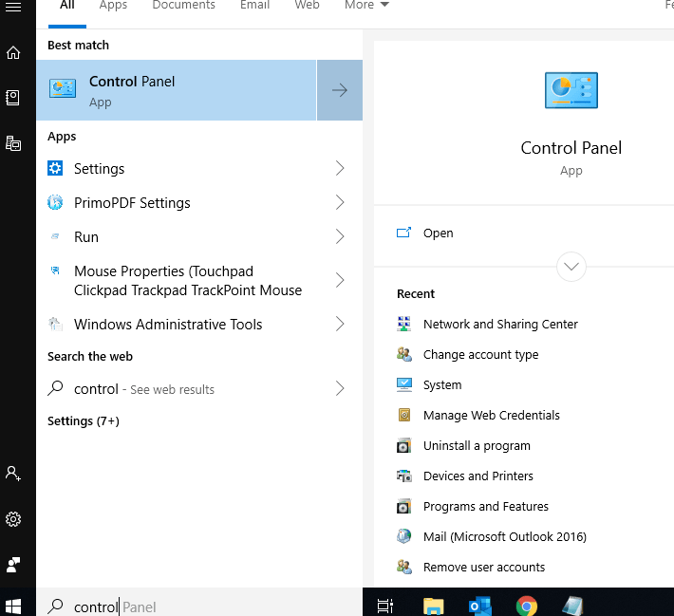Click the search magnifier icon in search box
Image resolution: width=674 pixels, height=616 pixels.
pos(55,607)
